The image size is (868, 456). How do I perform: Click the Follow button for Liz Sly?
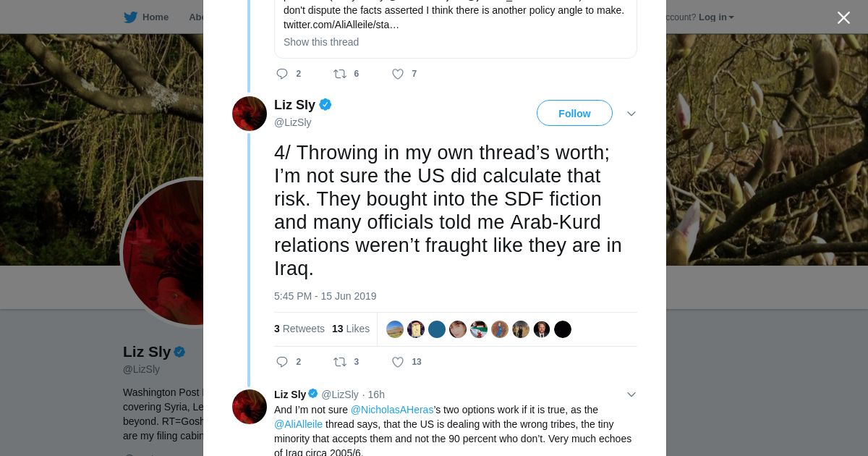(x=574, y=114)
